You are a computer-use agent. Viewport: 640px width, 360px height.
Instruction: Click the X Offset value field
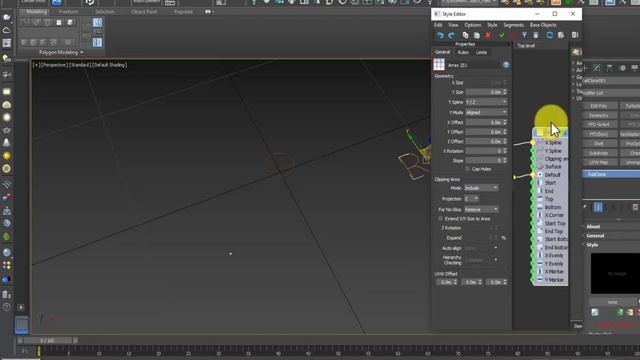coord(484,122)
